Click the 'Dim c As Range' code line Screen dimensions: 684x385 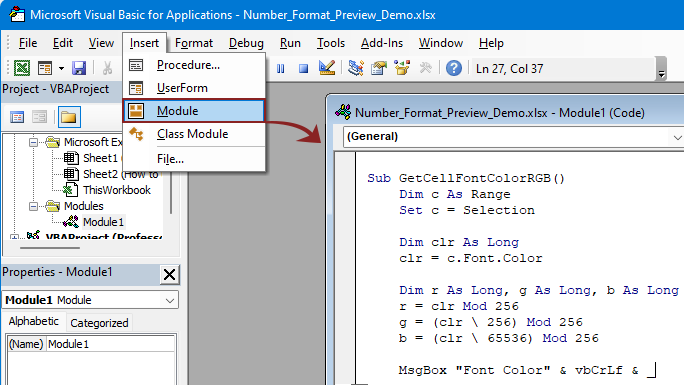click(455, 194)
